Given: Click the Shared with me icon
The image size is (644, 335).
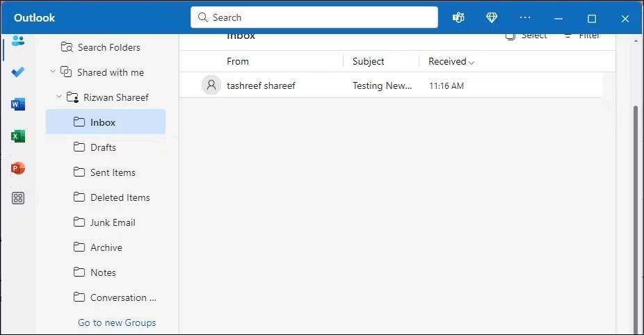Looking at the screenshot, I should point(66,72).
